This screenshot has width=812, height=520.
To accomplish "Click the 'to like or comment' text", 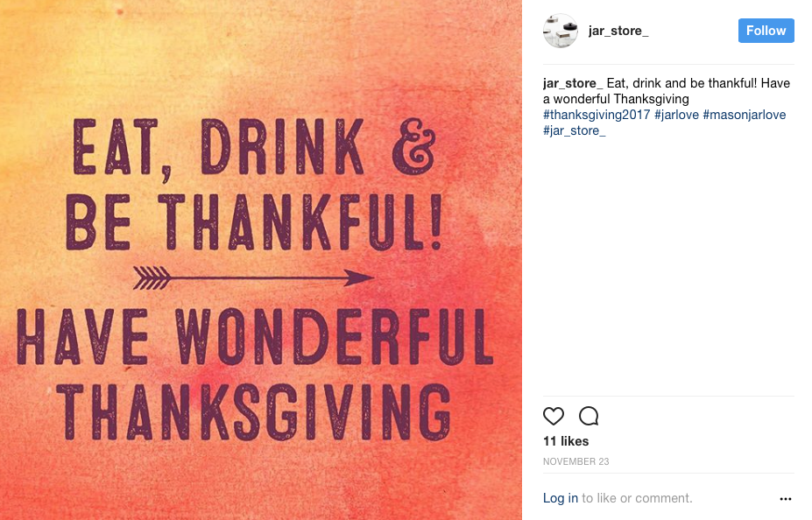I will (637, 498).
